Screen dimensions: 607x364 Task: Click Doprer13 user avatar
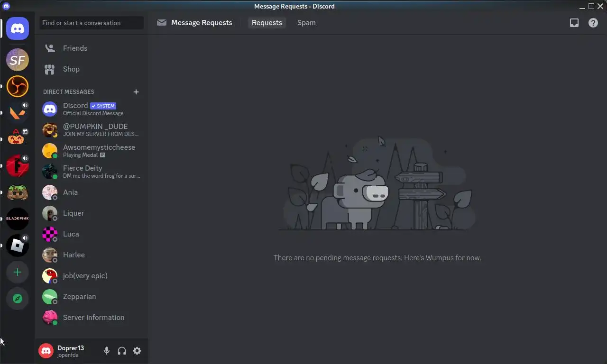[x=46, y=351]
